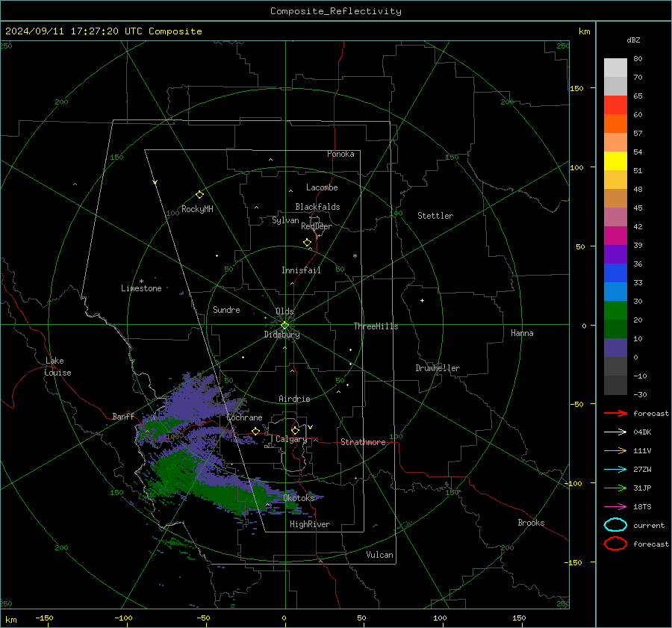
Task: Click the RockyMH label
Action: coord(197,209)
